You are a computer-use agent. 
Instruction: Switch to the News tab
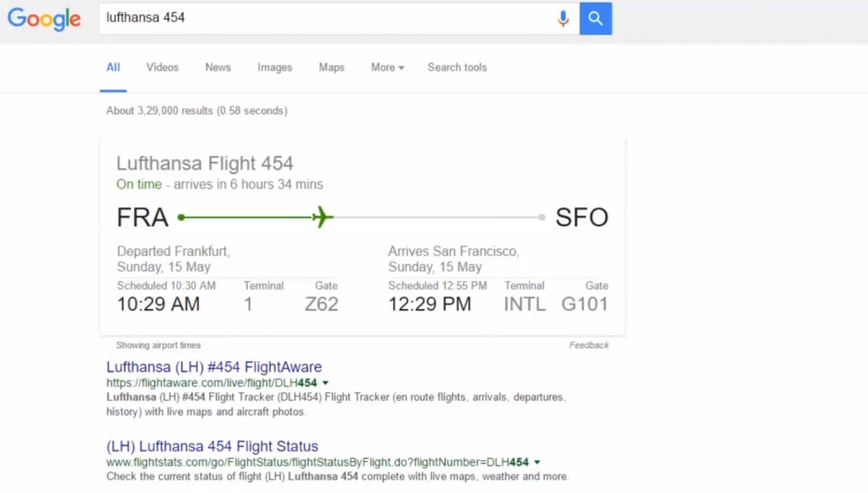point(218,67)
